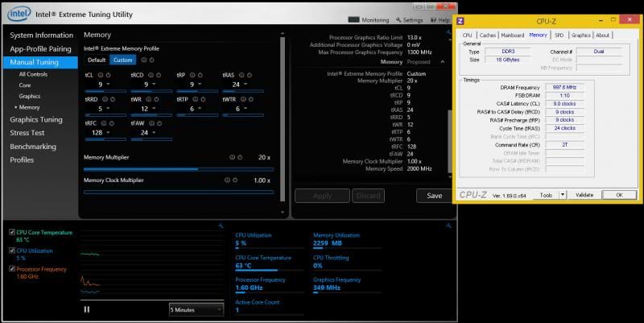
Task: Open the tRP value dropdown
Action: coord(200,85)
